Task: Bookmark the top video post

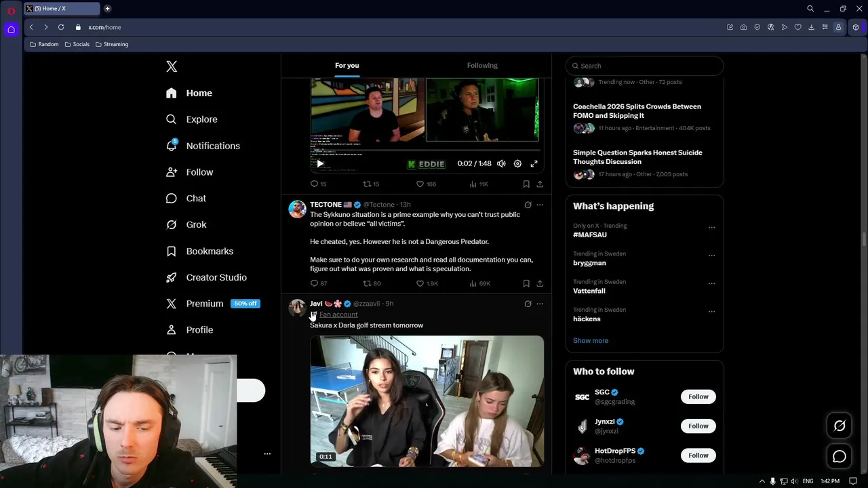Action: 526,184
